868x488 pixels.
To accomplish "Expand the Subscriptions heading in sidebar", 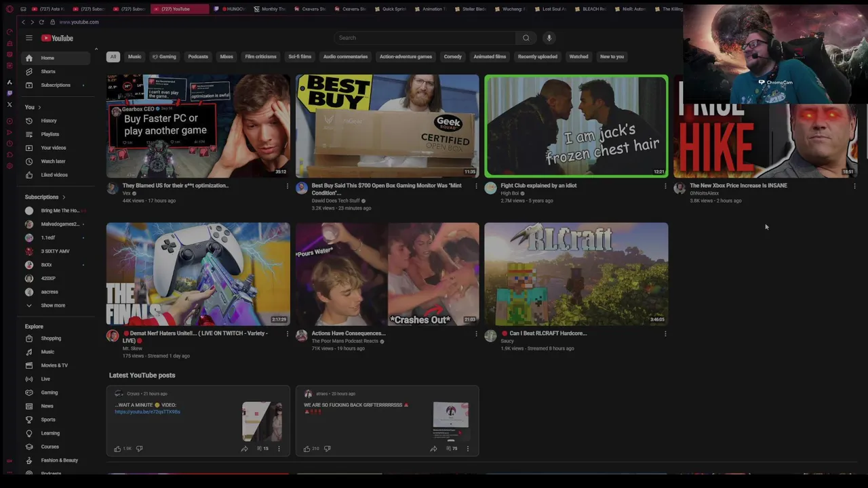I will (x=45, y=197).
